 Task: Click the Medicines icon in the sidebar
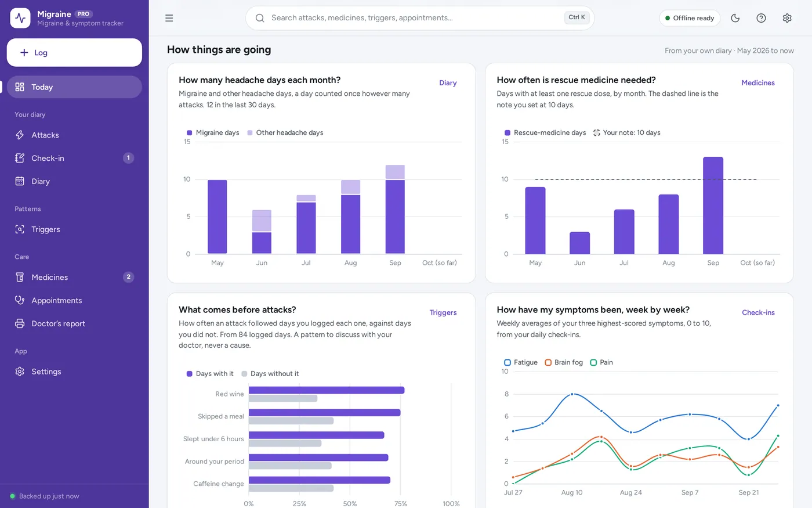(20, 278)
